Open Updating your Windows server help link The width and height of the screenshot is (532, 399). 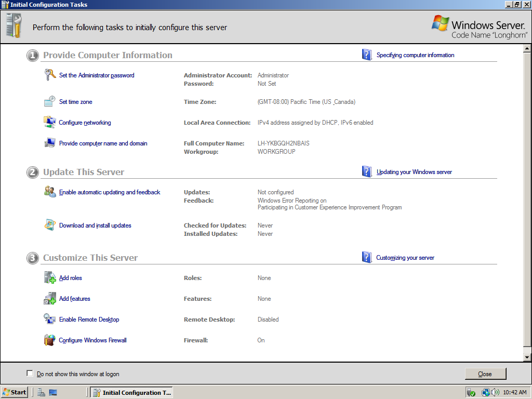point(414,172)
